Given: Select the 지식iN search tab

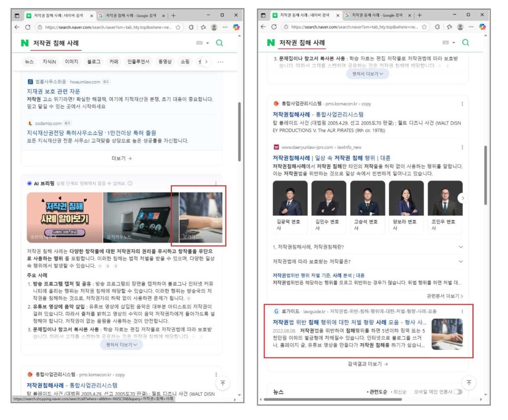Looking at the screenshot, I should [49, 61].
